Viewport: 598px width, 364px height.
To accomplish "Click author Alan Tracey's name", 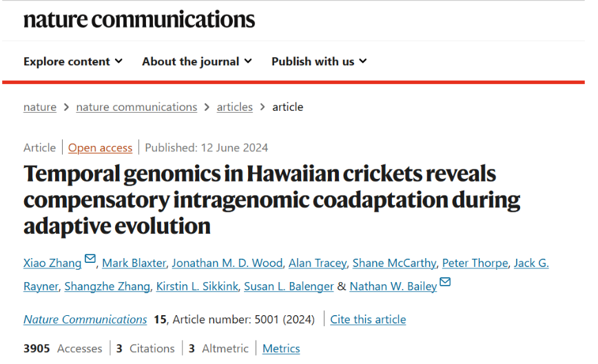I will 318,263.
